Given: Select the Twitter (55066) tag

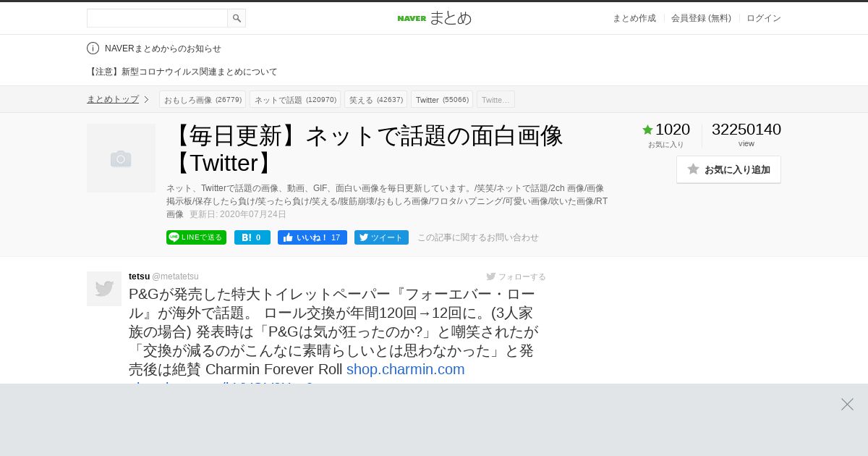Looking at the screenshot, I should (x=442, y=99).
